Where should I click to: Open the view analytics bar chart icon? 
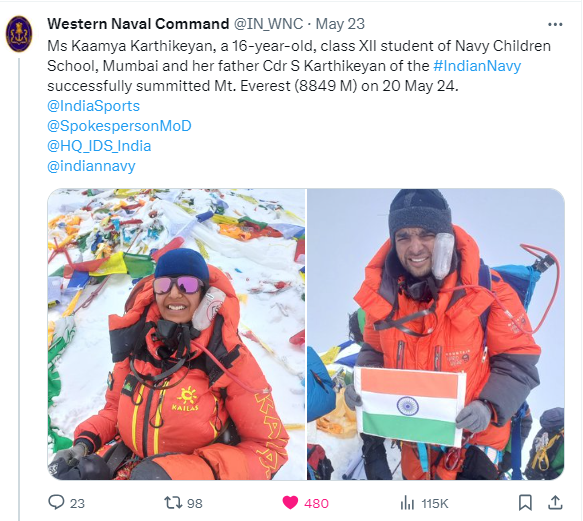coord(407,503)
